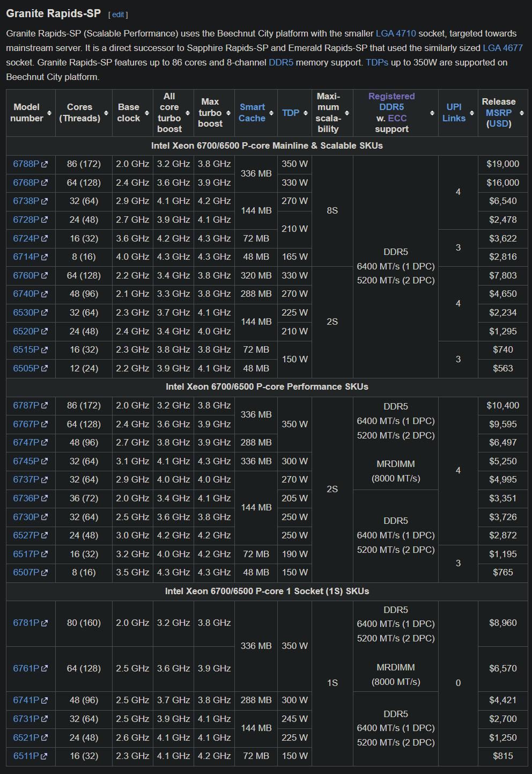The width and height of the screenshot is (532, 774).
Task: Click the external link icon after 6741P
Action: tap(45, 700)
